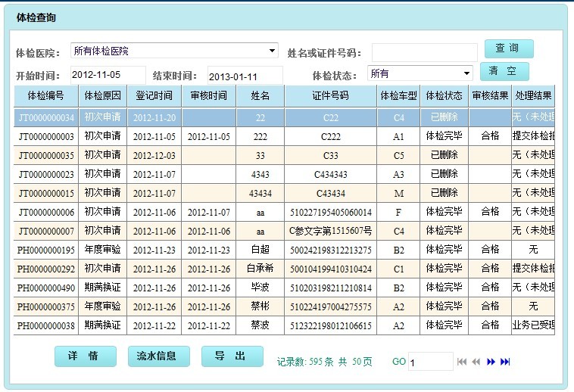The image size is (574, 392).
Task: Click the GO label beside page box
Action: (x=398, y=362)
